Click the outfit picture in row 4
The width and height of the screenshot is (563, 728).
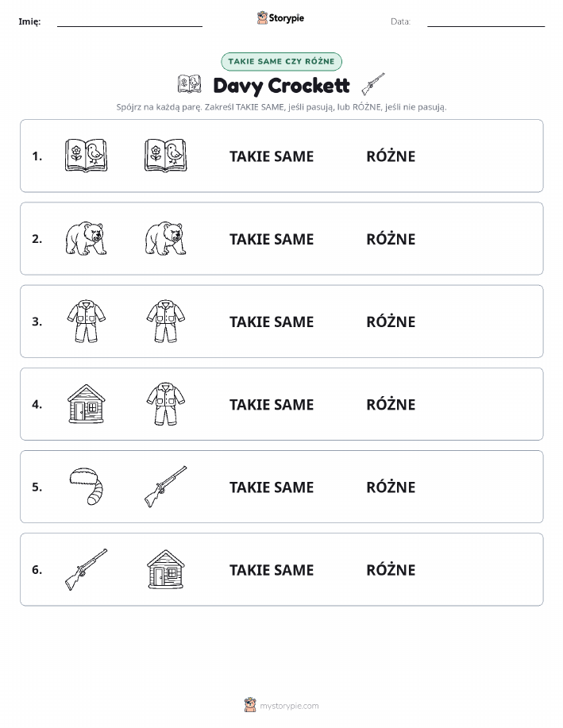[165, 403]
